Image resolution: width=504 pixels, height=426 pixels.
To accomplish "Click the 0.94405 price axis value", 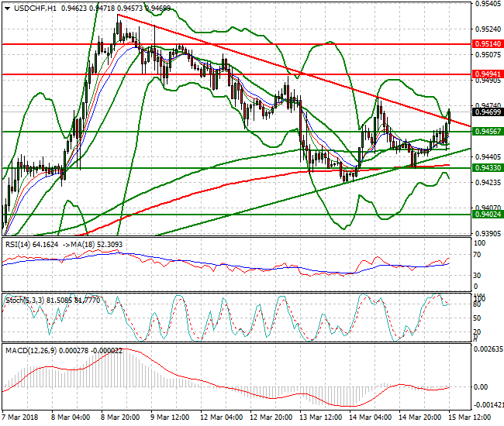I will point(488,156).
